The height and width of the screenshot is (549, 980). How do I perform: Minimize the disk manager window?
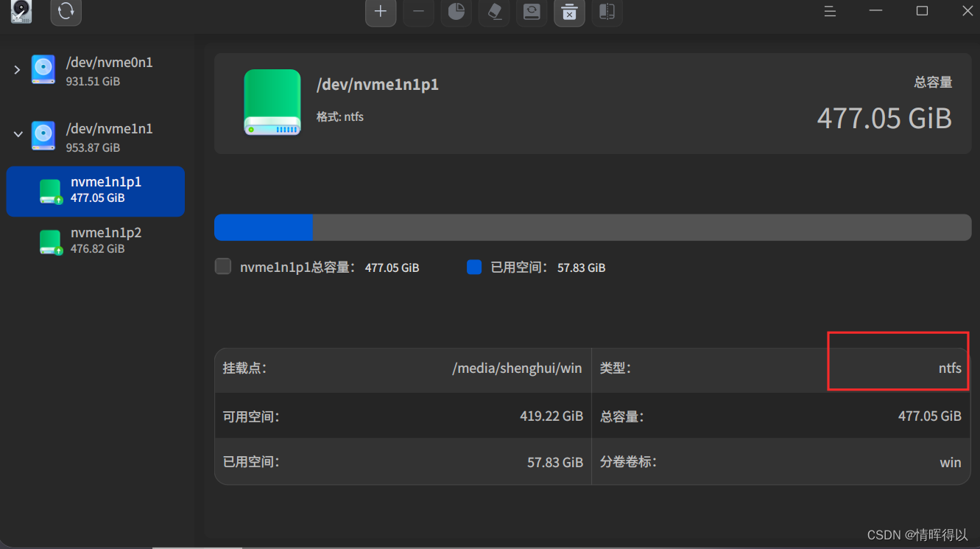coord(875,11)
